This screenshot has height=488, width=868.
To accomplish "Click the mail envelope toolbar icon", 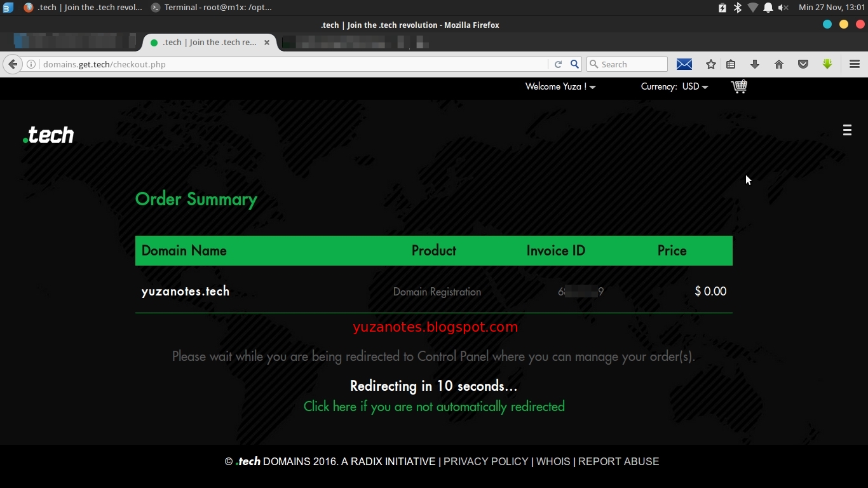I will click(684, 64).
